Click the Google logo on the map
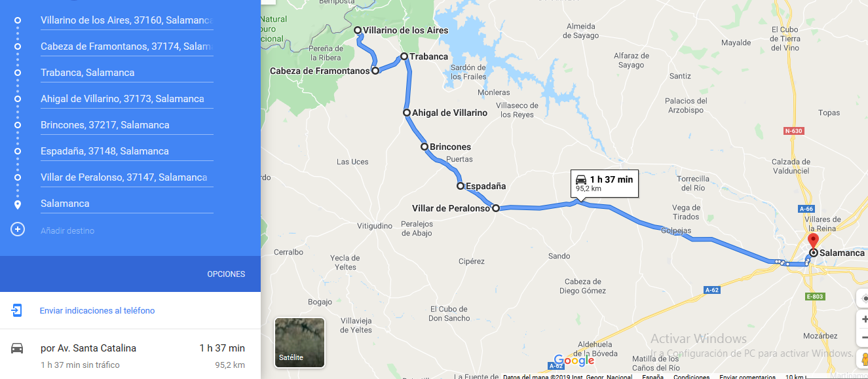This screenshot has height=379, width=868. (x=574, y=360)
